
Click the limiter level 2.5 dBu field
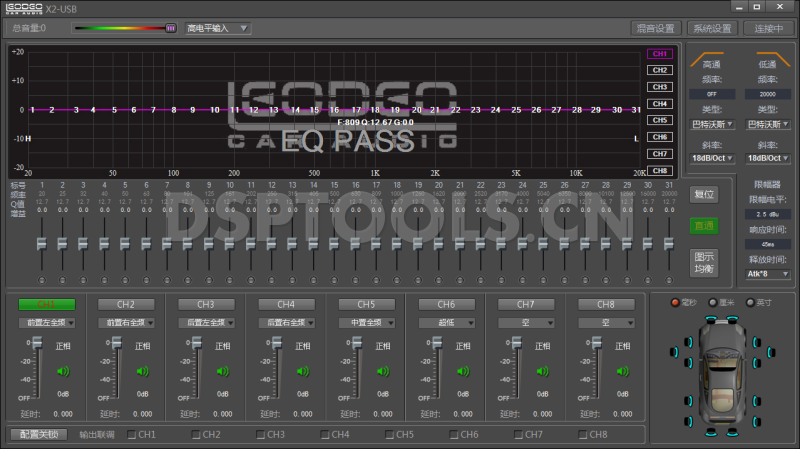pyautogui.click(x=767, y=214)
